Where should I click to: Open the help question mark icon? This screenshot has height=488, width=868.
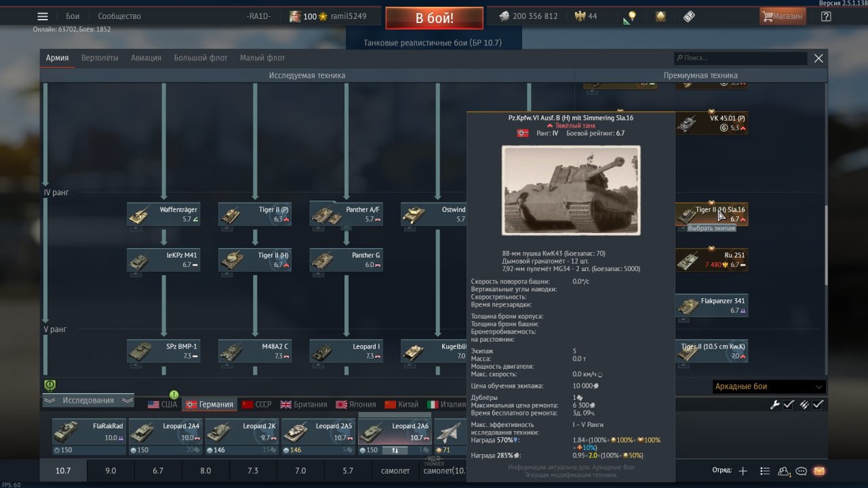point(825,16)
